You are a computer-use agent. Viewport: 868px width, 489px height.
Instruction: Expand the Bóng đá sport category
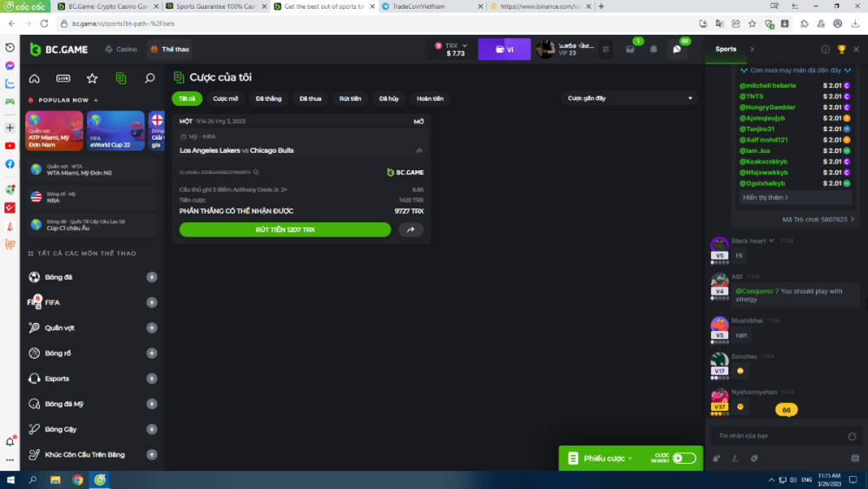coord(152,277)
